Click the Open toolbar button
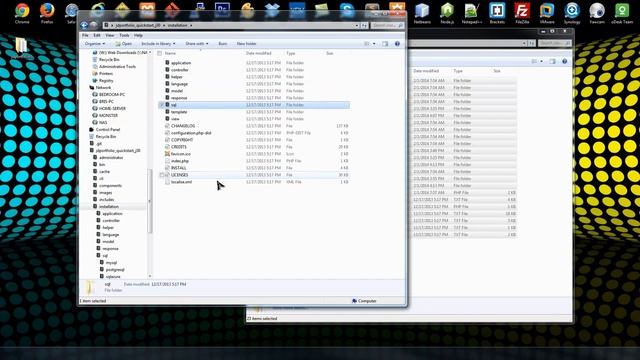Image resolution: width=640 pixels, height=360 pixels. click(123, 44)
